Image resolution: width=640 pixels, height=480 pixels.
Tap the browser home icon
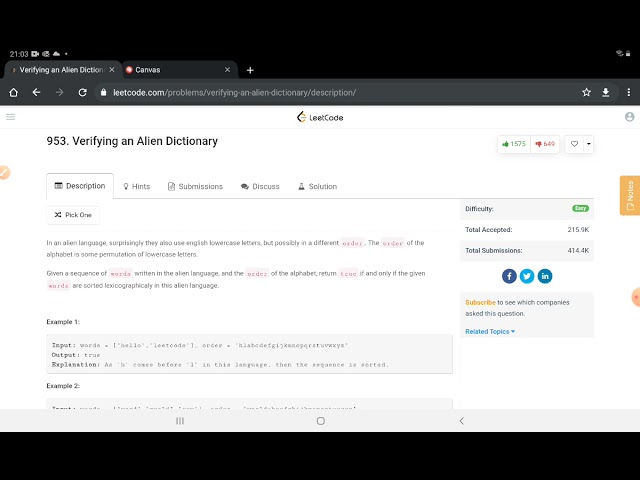pos(13,93)
